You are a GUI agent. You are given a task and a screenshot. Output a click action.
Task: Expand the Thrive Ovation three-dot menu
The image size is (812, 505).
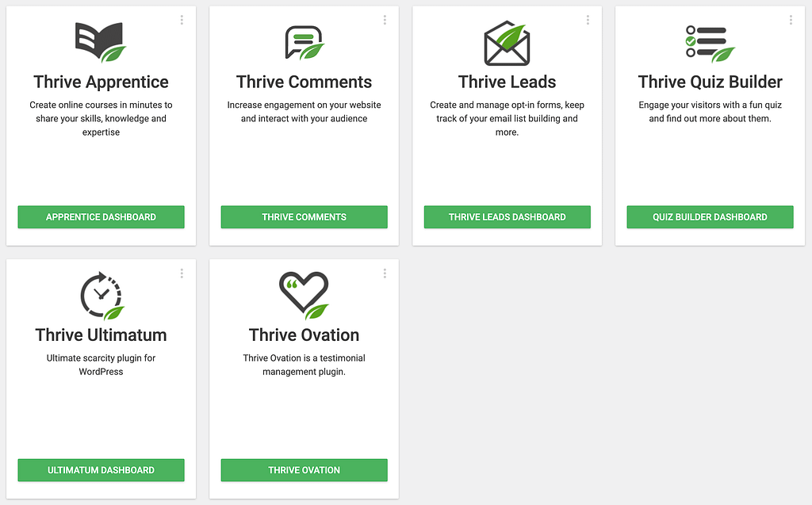[x=385, y=274]
